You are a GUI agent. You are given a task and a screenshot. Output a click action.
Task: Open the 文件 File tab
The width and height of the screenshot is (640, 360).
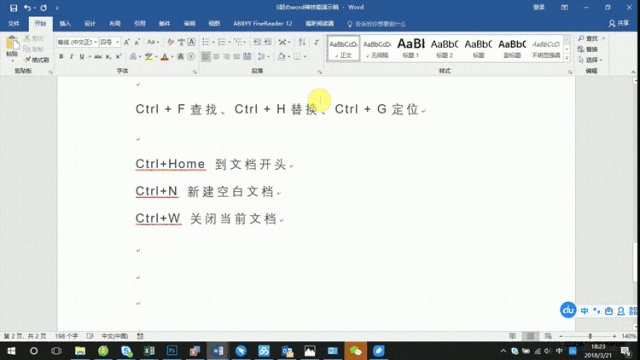point(14,24)
